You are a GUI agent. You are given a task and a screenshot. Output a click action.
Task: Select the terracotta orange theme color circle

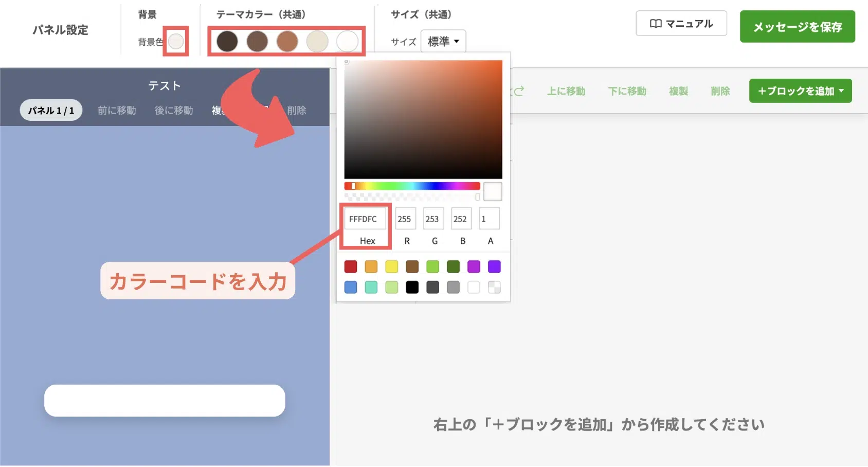287,41
